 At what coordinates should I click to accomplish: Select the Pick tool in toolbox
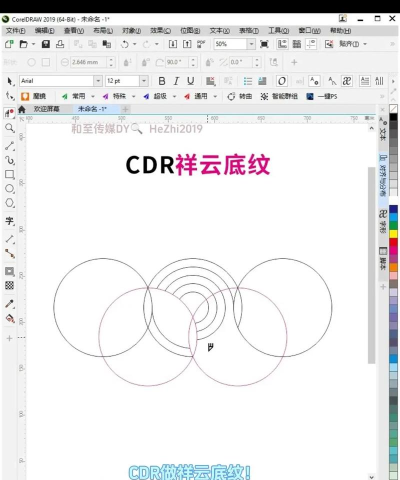10,81
